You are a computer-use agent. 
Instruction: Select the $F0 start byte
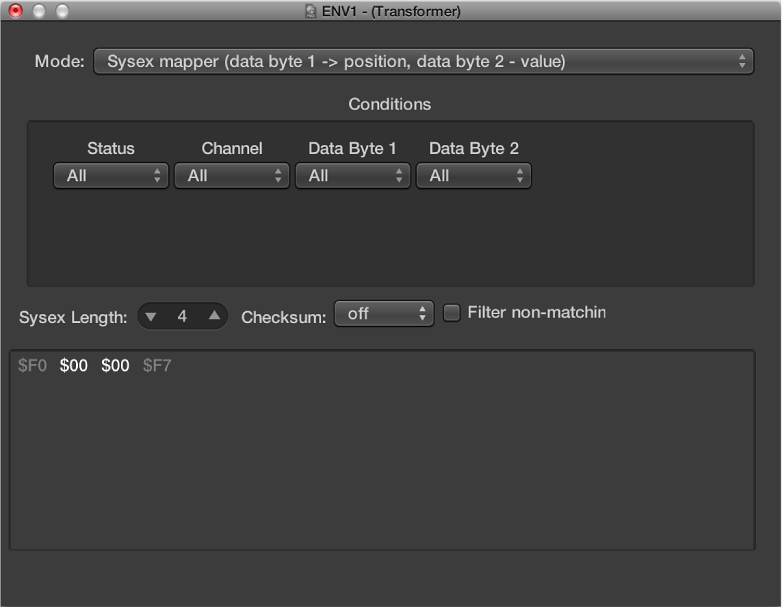(x=32, y=366)
